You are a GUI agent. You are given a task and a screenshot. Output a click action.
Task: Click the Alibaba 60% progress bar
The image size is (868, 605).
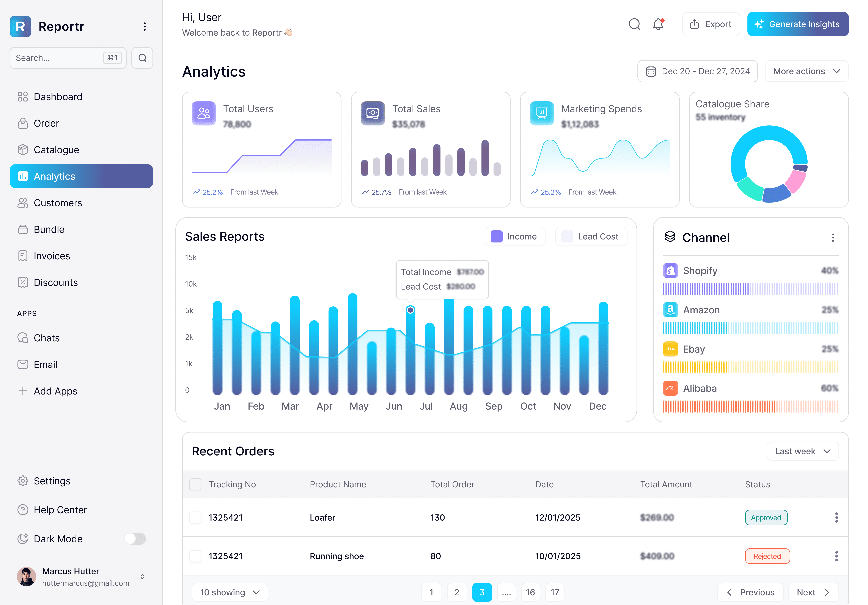click(x=750, y=406)
